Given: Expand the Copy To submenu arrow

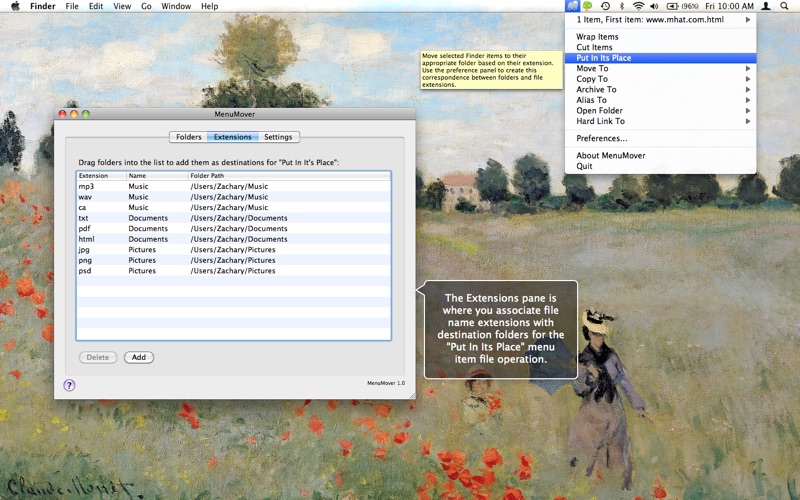Looking at the screenshot, I should click(x=748, y=79).
